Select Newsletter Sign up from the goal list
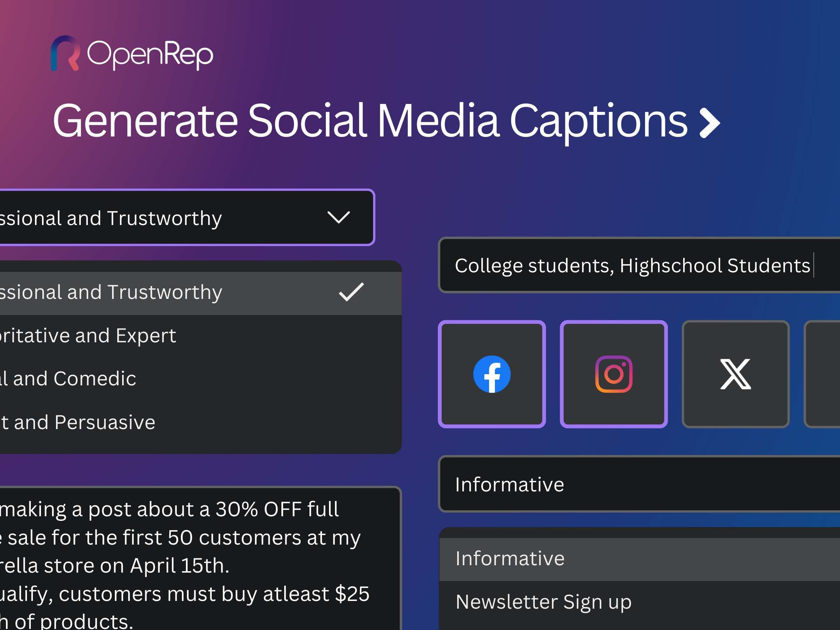The image size is (840, 630). (x=543, y=602)
